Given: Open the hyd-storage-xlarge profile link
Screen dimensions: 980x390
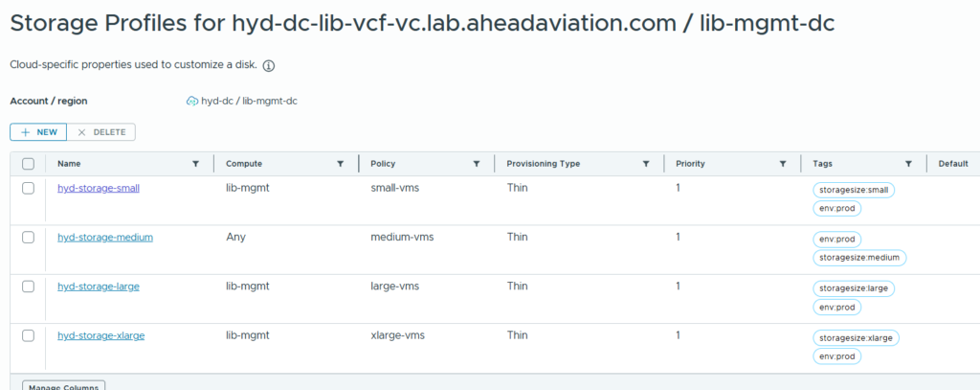Looking at the screenshot, I should [x=101, y=335].
